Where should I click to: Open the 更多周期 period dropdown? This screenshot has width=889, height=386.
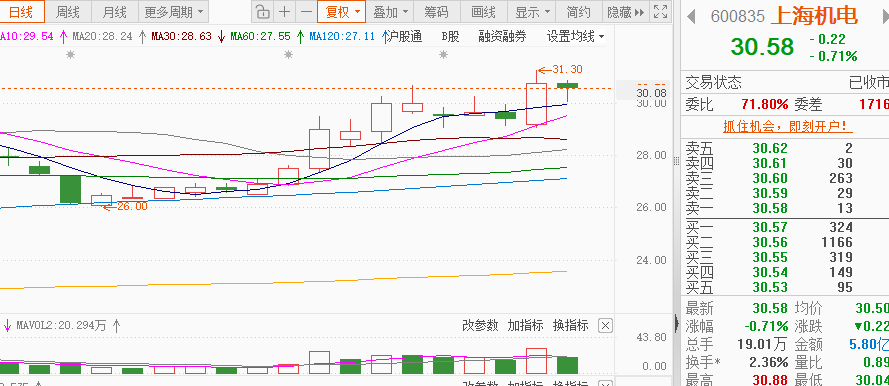[x=172, y=12]
